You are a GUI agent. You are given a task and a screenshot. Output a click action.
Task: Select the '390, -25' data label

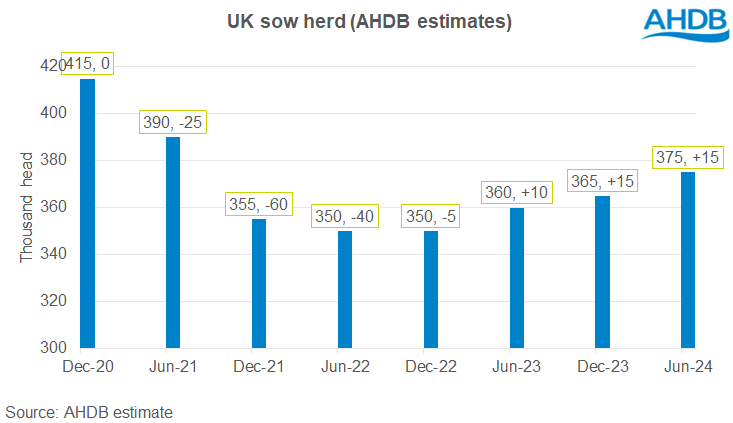[173, 124]
